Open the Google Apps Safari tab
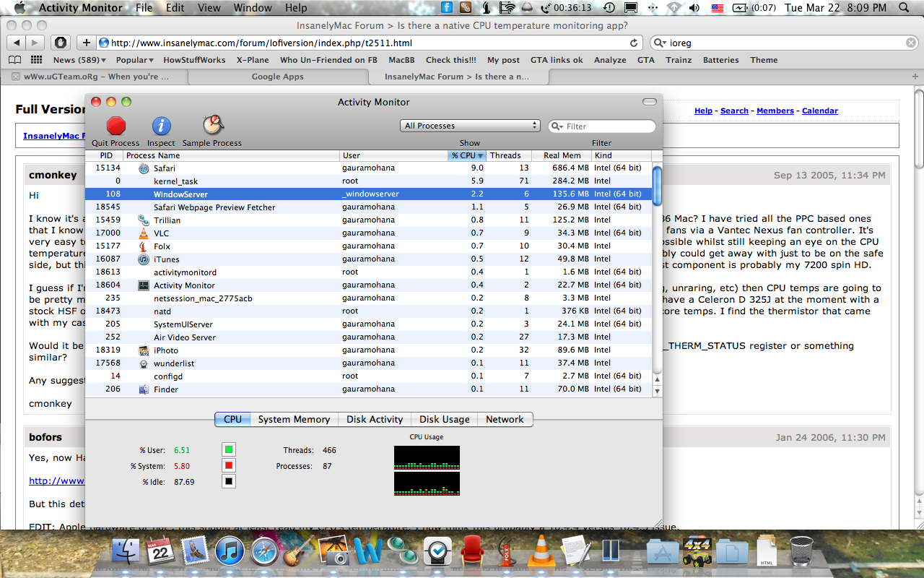 coord(277,77)
